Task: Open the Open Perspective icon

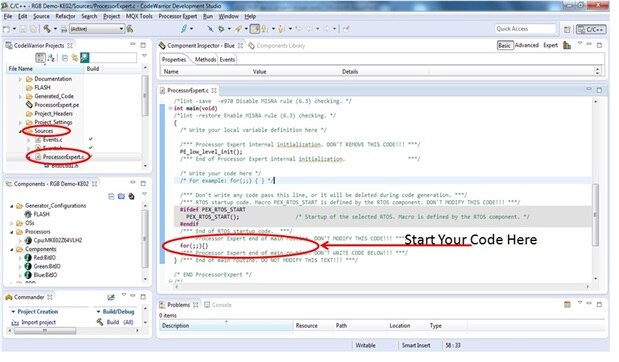Action: tap(567, 29)
